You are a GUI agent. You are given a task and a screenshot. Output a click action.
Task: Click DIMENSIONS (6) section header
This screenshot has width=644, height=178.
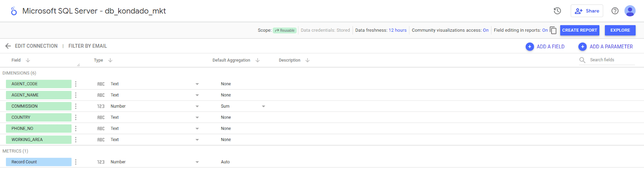click(19, 73)
